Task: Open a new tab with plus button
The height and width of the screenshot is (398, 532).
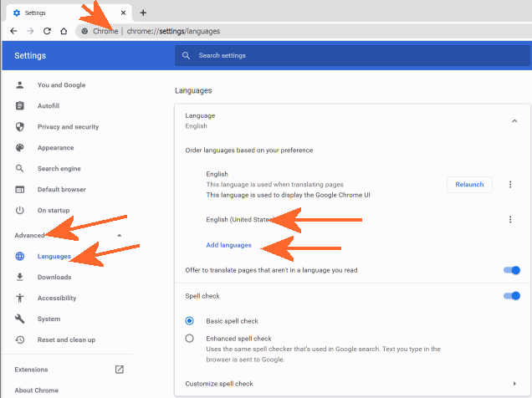Action: tap(143, 13)
